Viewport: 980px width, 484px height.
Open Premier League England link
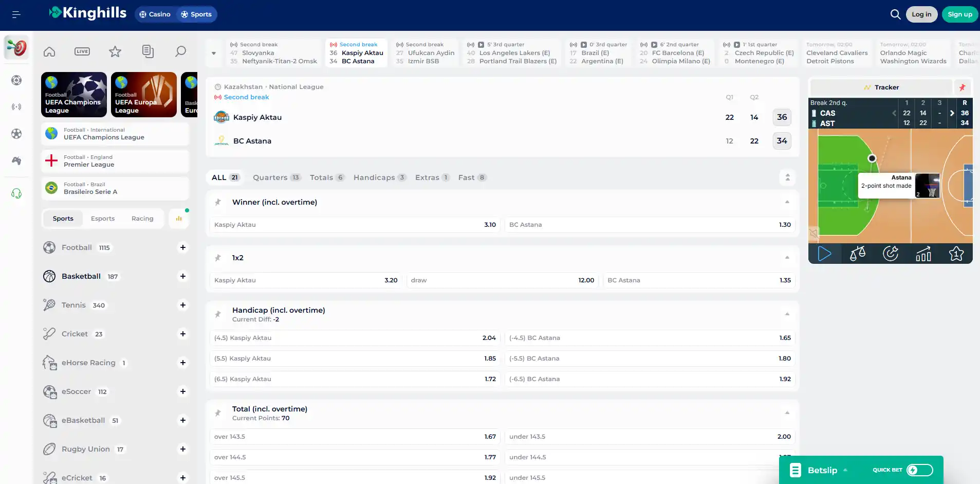click(x=115, y=161)
